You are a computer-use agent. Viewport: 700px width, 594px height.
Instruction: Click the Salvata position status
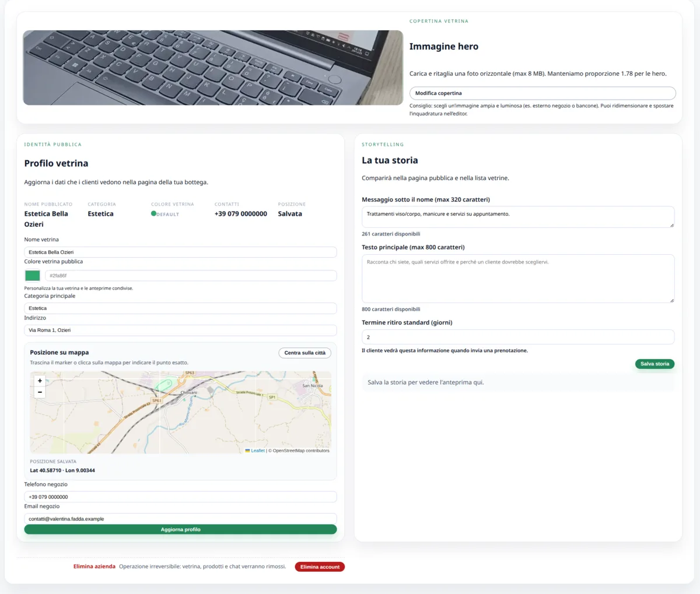pyautogui.click(x=290, y=214)
